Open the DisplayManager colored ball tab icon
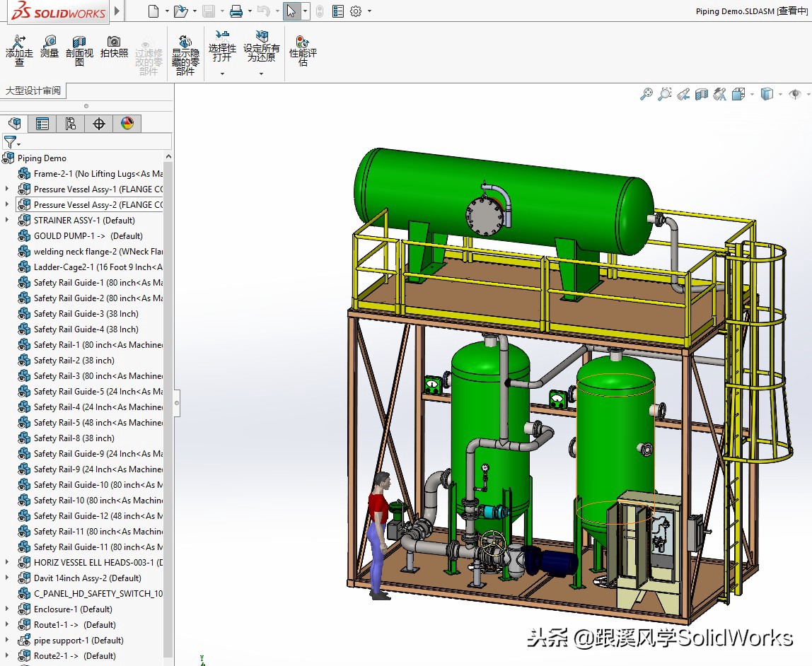812x666 pixels. pyautogui.click(x=127, y=123)
